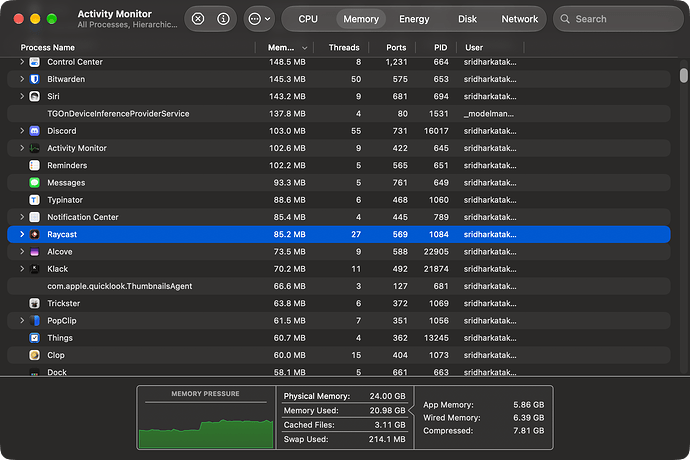Click the Memory Used 20.98 GB value
This screenshot has height=460, width=690.
pos(387,410)
